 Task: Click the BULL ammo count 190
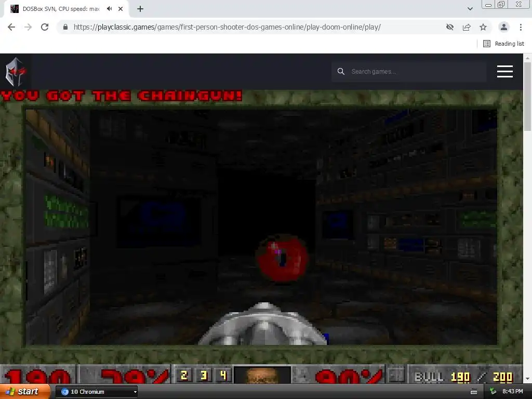tap(460, 377)
